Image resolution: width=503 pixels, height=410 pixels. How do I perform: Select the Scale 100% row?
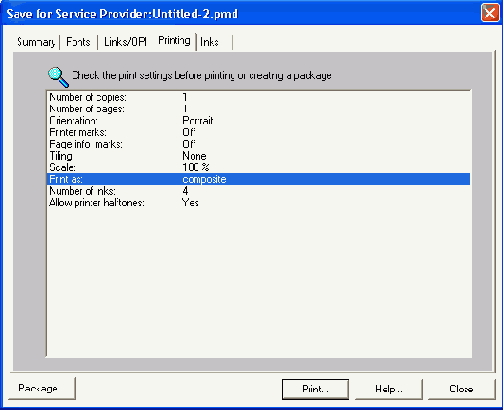click(258, 167)
